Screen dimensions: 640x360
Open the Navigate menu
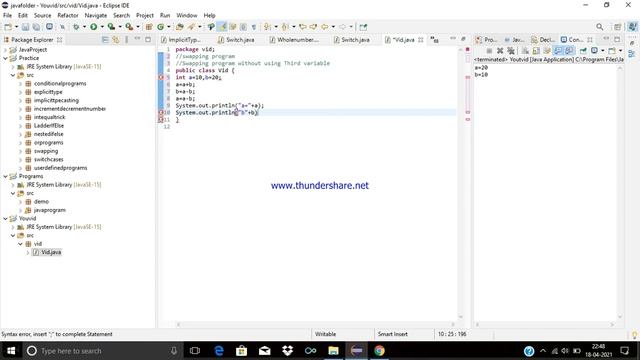click(x=96, y=16)
